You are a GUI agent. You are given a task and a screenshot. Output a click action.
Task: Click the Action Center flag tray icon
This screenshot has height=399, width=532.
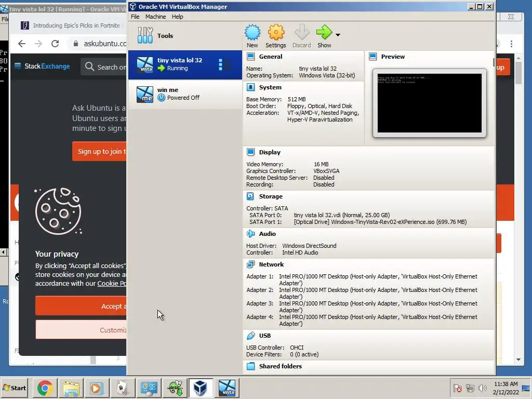457,388
